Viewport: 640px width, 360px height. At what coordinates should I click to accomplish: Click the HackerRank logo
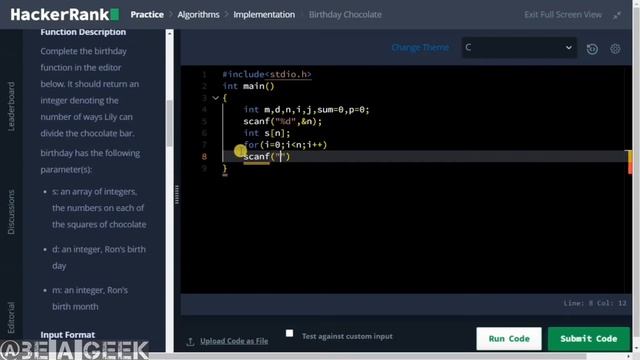tap(64, 15)
